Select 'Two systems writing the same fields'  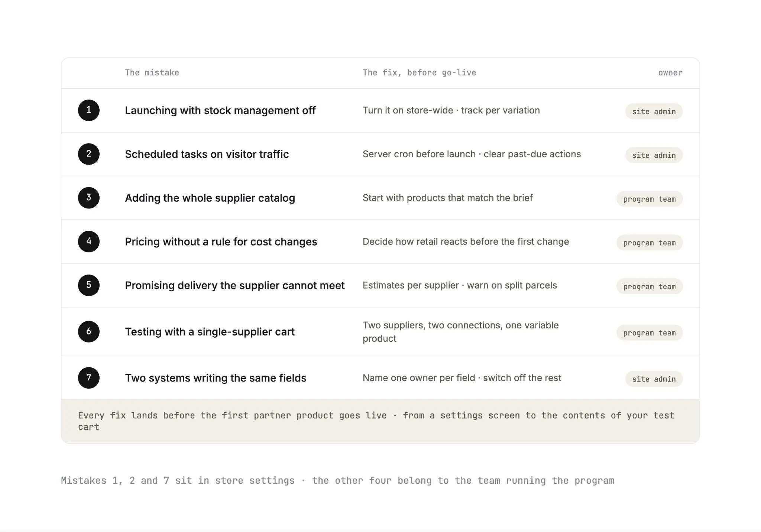[x=216, y=378]
